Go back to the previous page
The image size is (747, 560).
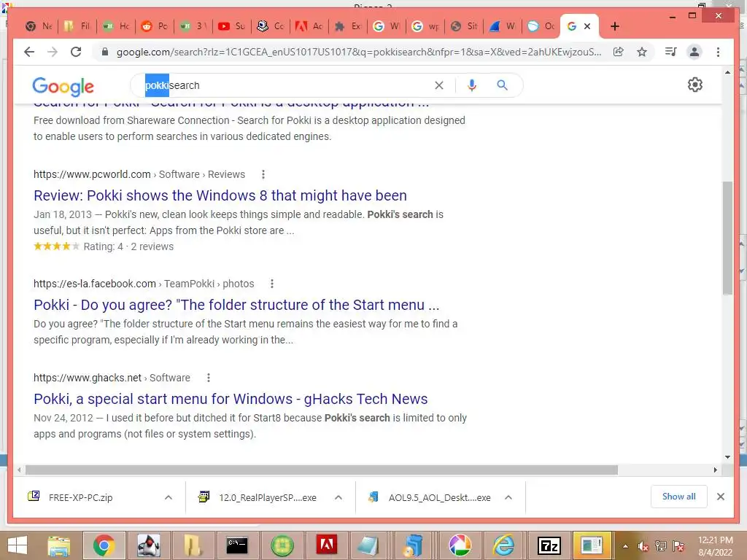(x=29, y=52)
